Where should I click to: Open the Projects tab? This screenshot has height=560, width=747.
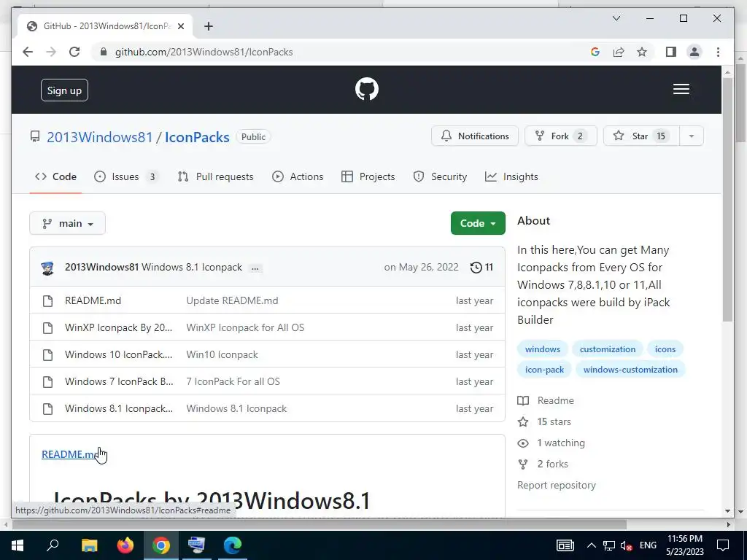[x=368, y=176]
